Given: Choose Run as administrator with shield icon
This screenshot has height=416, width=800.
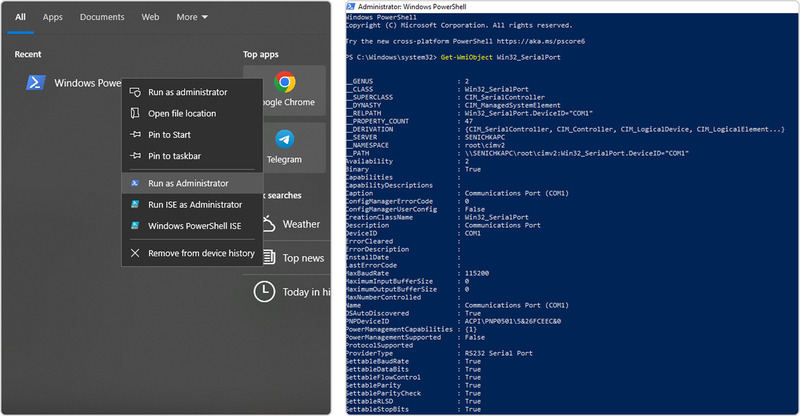Looking at the screenshot, I should tap(192, 92).
